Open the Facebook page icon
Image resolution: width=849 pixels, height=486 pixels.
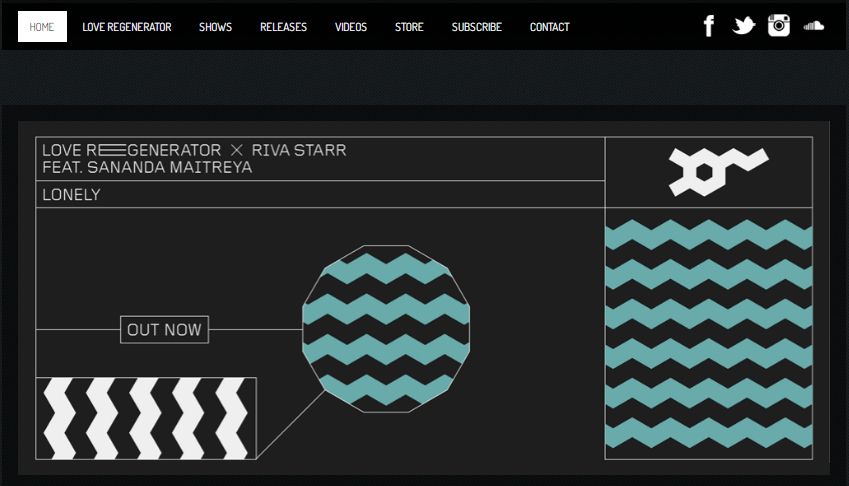point(709,25)
